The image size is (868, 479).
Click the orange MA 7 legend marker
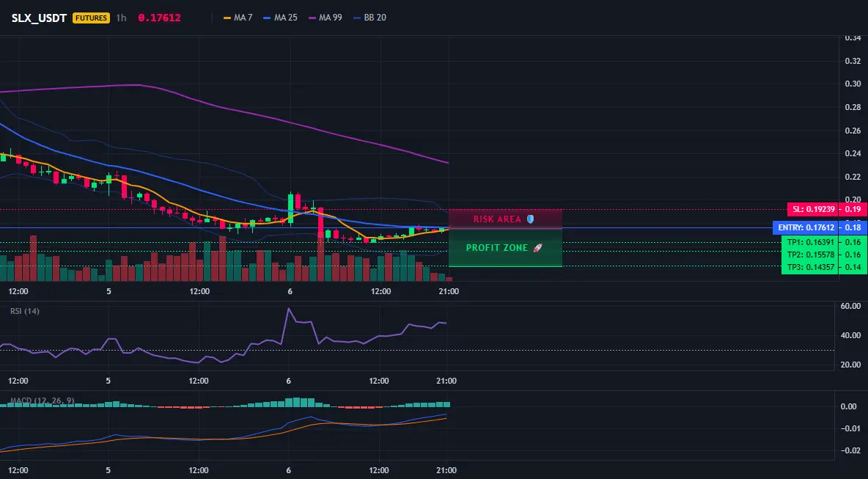tap(227, 18)
